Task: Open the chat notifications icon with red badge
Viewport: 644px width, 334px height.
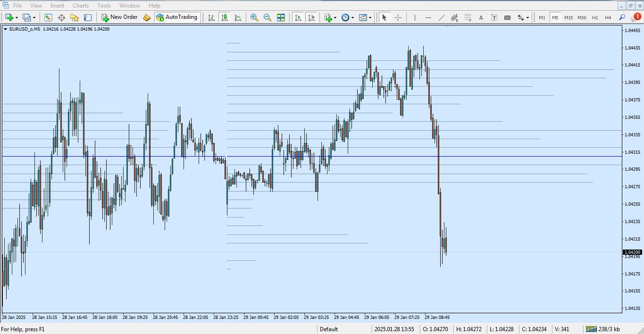Action: tap(635, 17)
